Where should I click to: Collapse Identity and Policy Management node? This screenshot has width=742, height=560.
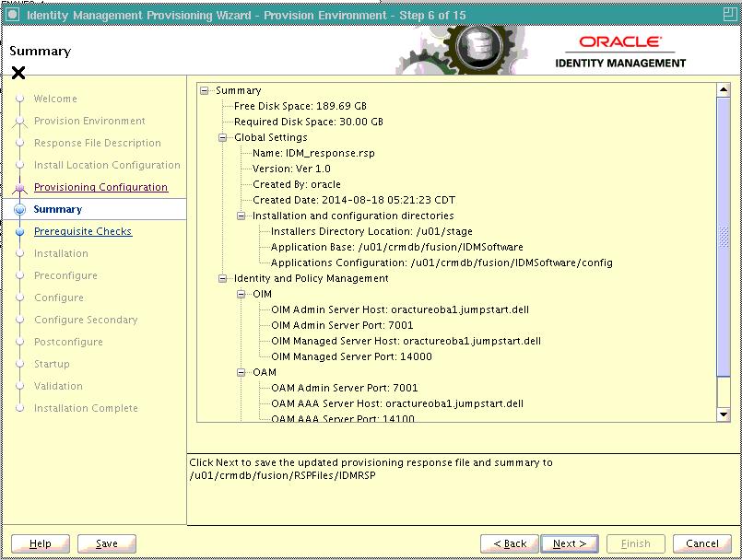(x=222, y=278)
